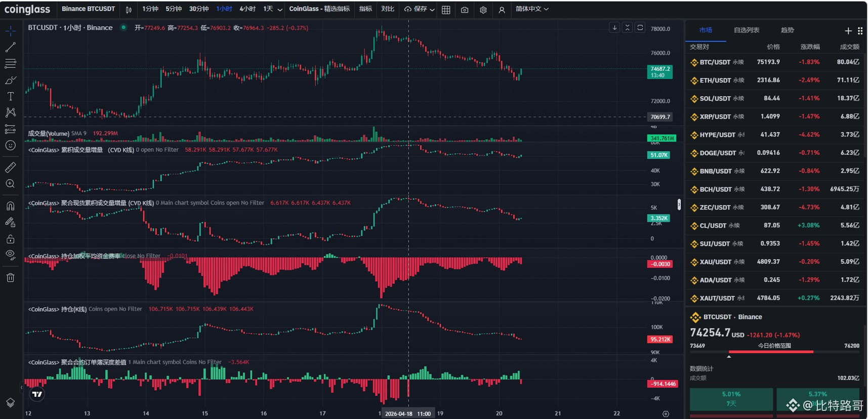The image size is (868, 419).
Task: Open the emoji sticker tool
Action: pos(10,145)
